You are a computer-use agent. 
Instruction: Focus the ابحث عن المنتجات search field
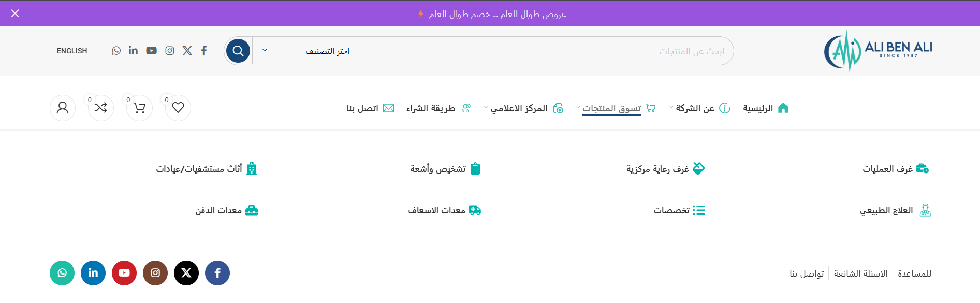click(x=544, y=51)
